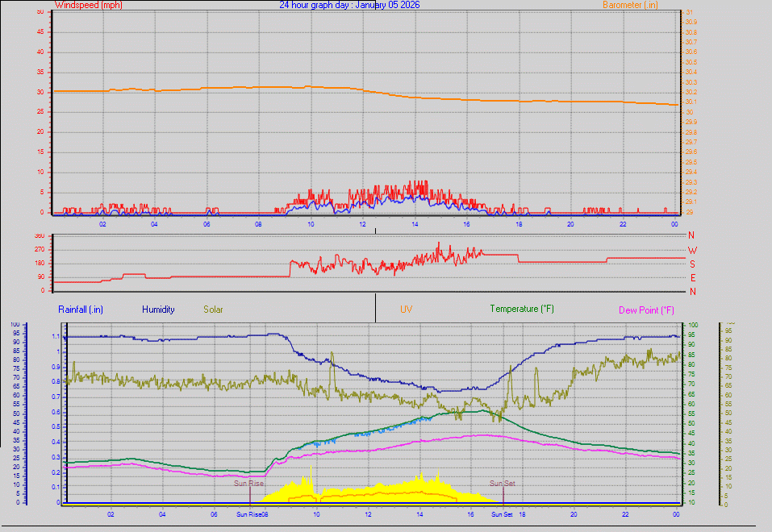Select the Solar legend label
The width and height of the screenshot is (772, 532).
click(x=213, y=309)
